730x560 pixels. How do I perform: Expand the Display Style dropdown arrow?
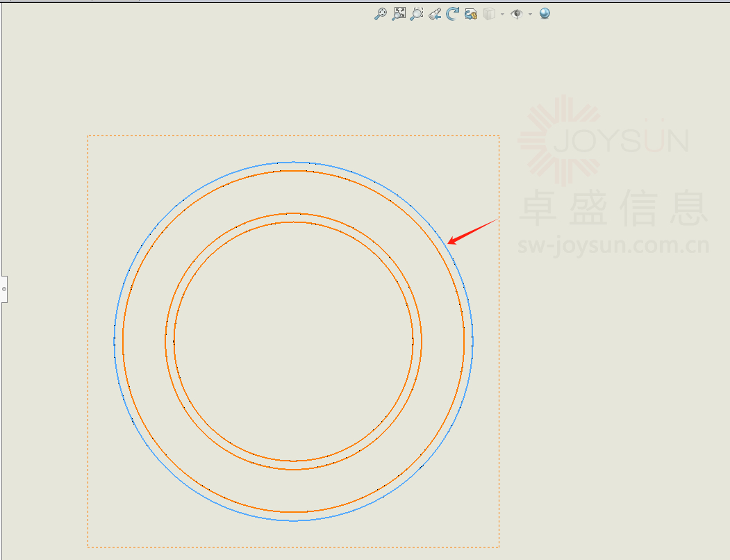(x=501, y=14)
